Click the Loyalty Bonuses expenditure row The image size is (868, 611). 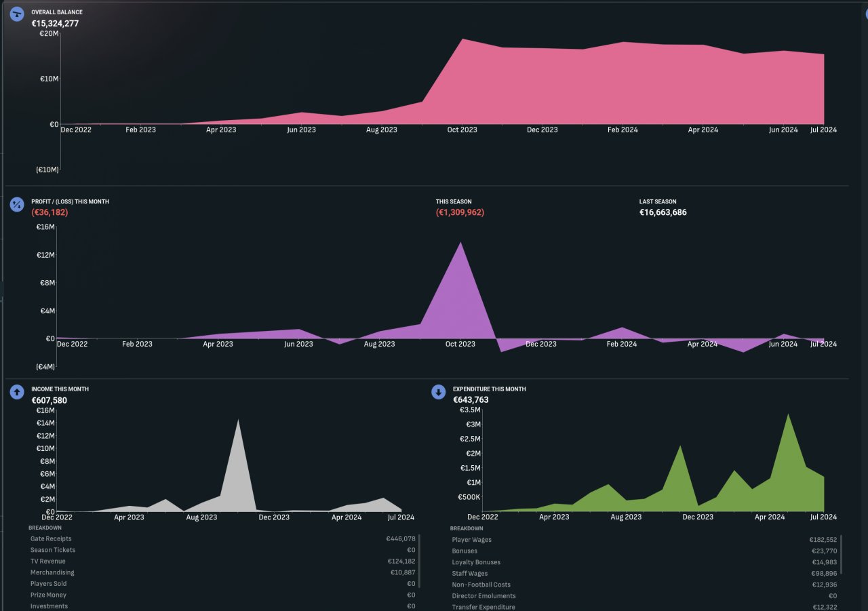[x=644, y=562]
